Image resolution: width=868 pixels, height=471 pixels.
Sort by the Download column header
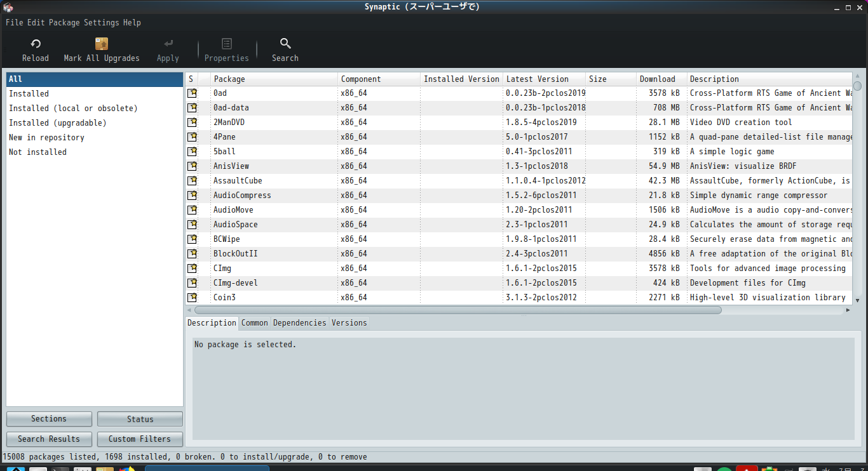coord(661,79)
